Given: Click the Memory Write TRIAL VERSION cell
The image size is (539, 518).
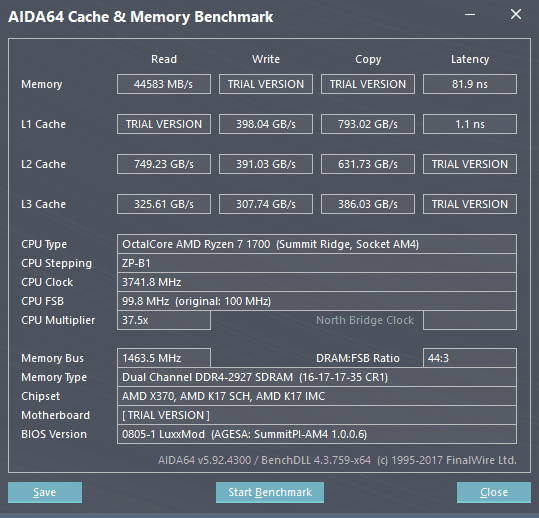Looking at the screenshot, I should [266, 84].
